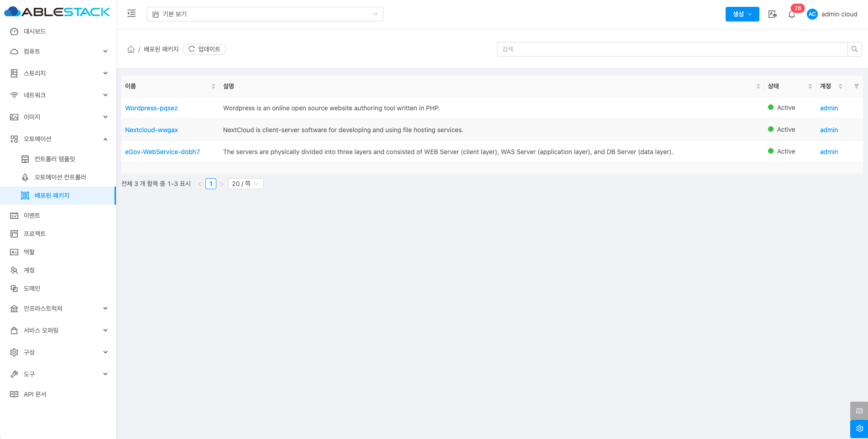This screenshot has width=868, height=439.
Task: Open 프로젝트 in the sidebar
Action: (x=58, y=234)
